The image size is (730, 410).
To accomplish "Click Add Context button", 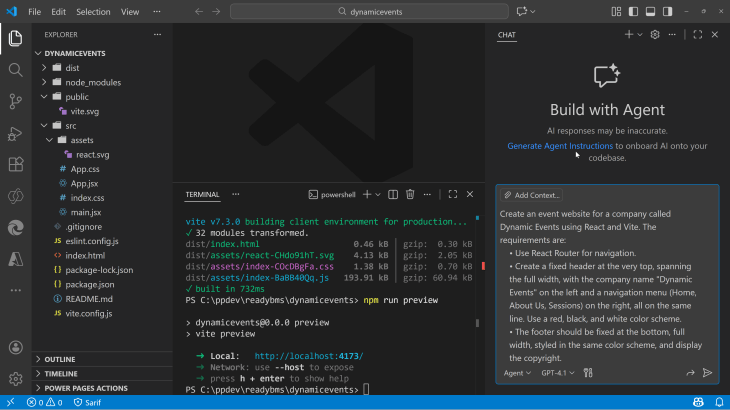I will [x=531, y=195].
